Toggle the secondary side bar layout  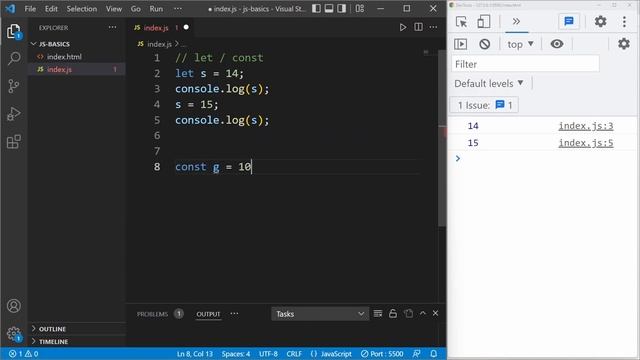[x=342, y=9]
